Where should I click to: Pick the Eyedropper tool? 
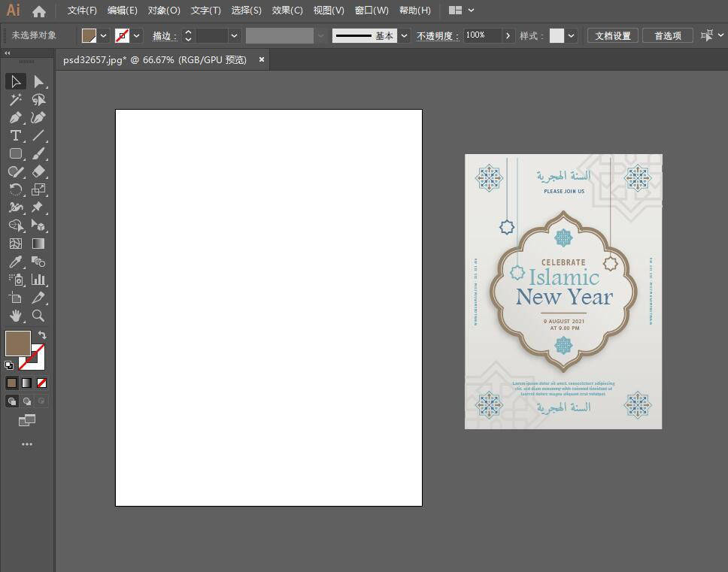tap(15, 262)
